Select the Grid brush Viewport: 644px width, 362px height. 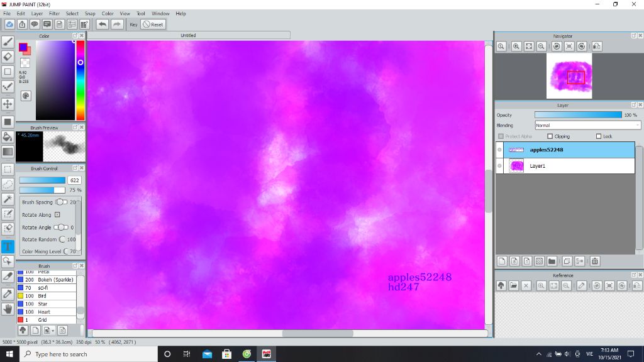[x=47, y=320]
